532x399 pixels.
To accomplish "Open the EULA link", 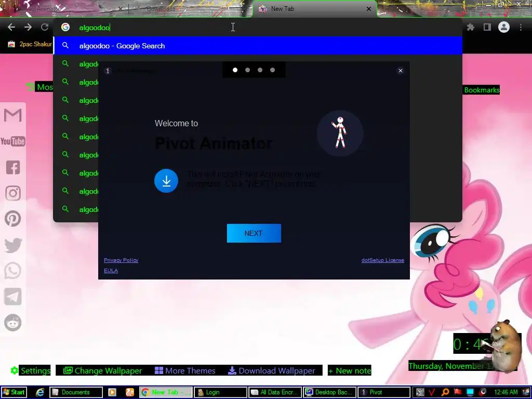I will click(x=111, y=270).
